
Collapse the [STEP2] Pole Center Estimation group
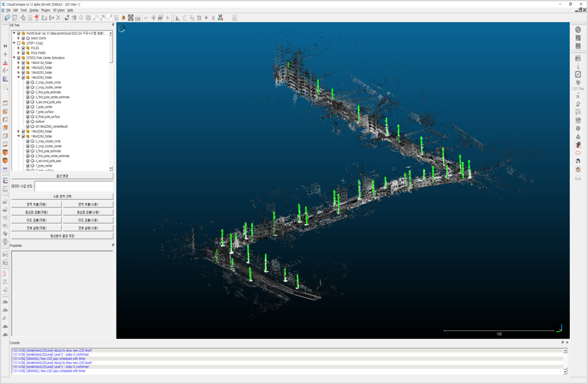point(14,58)
